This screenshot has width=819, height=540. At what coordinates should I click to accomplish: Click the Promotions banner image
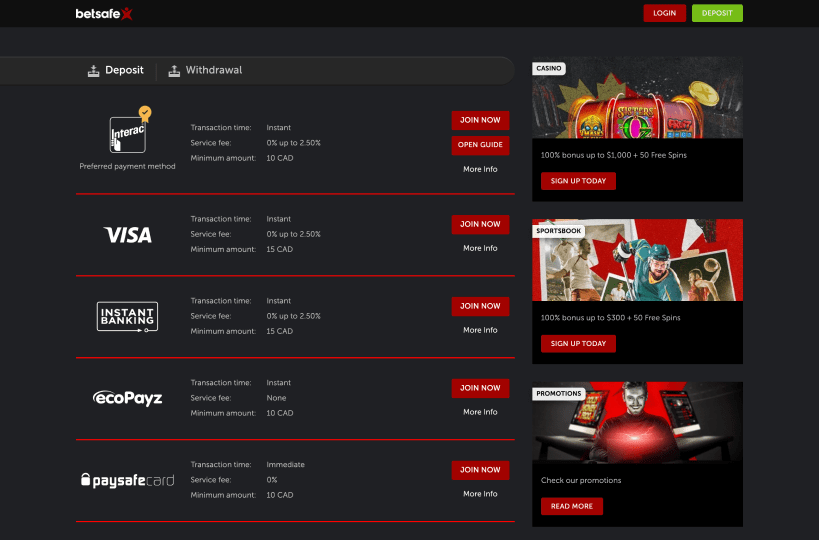pos(637,422)
